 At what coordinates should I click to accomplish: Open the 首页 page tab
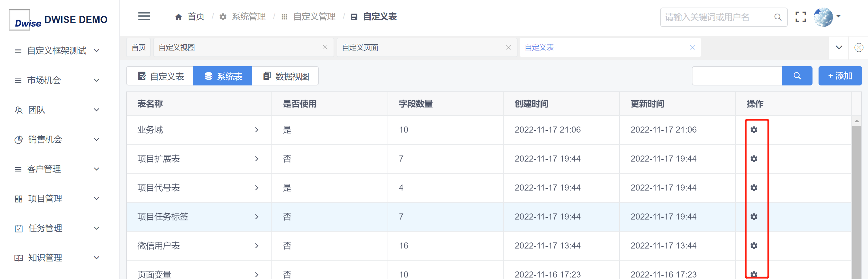[138, 48]
